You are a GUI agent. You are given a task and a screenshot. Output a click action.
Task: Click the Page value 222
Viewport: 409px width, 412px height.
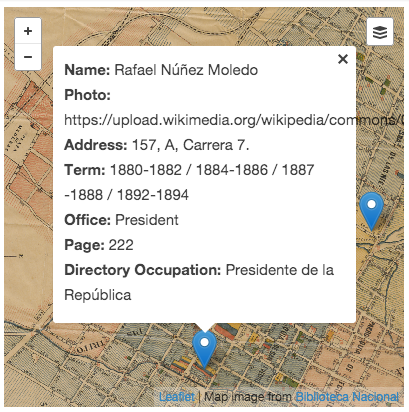121,245
